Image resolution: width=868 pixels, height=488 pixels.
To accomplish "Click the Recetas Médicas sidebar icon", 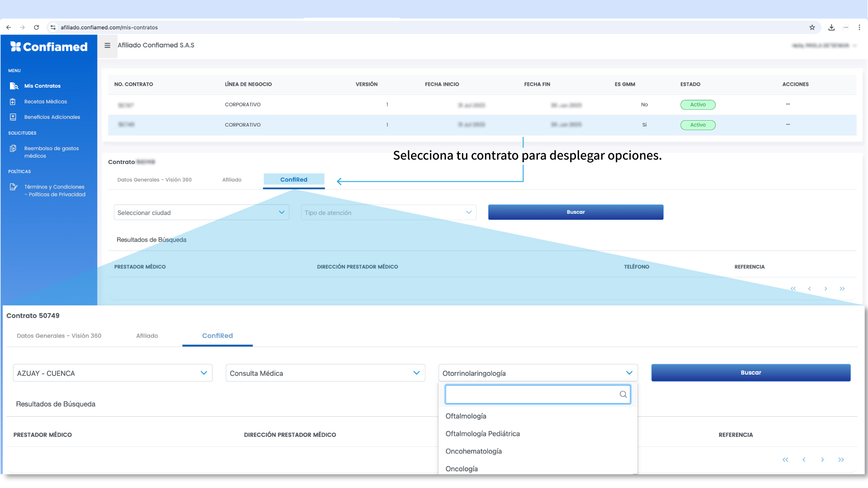I will (13, 102).
